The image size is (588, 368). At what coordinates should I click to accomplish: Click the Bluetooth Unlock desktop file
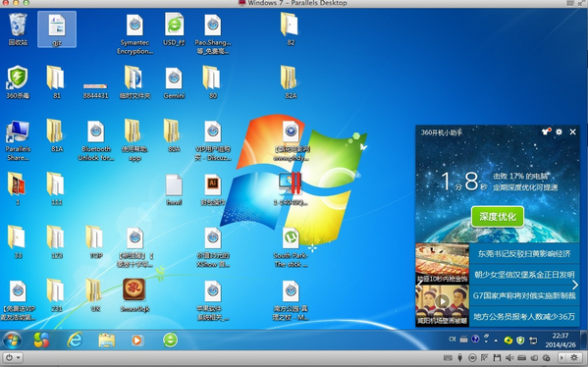(x=95, y=140)
